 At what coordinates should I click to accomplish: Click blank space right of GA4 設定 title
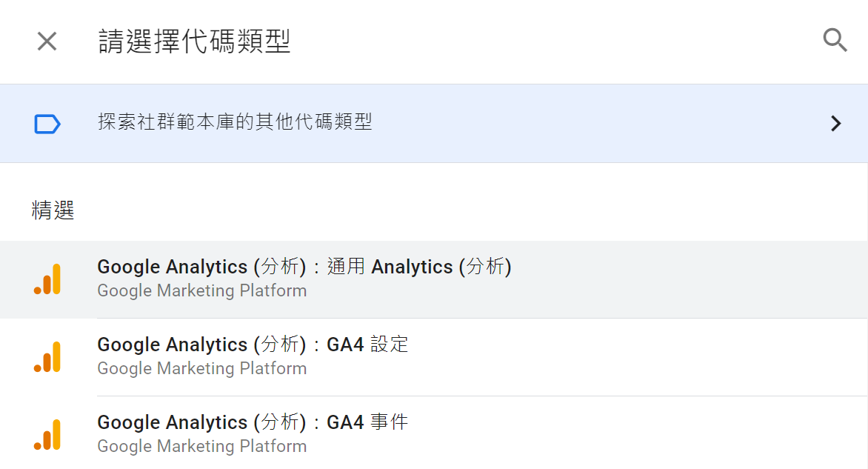(x=637, y=357)
